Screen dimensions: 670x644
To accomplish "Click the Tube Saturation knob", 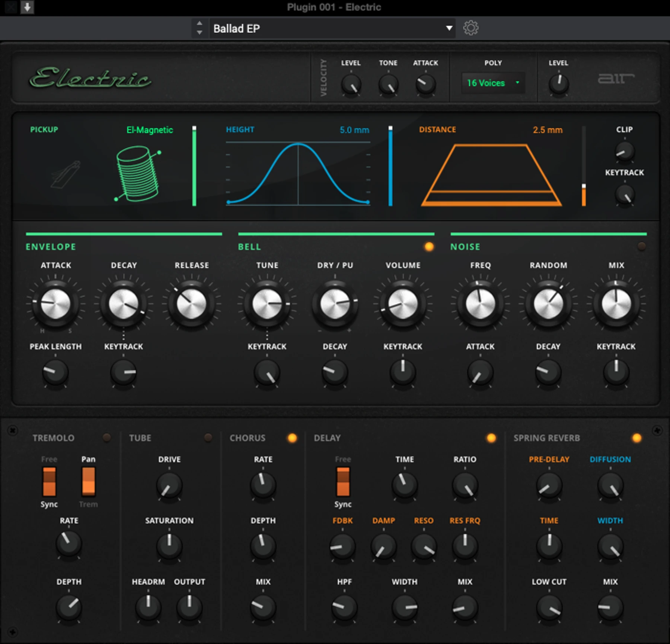I will pyautogui.click(x=169, y=546).
